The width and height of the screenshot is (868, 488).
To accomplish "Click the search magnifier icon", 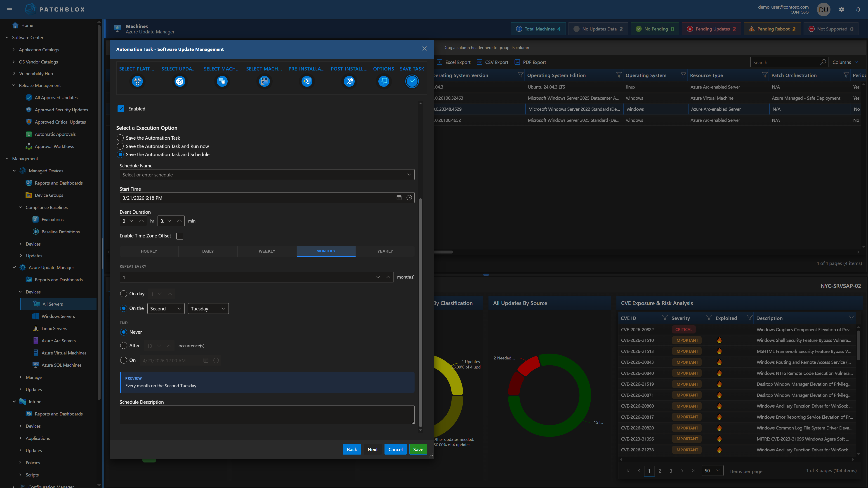I will (823, 62).
